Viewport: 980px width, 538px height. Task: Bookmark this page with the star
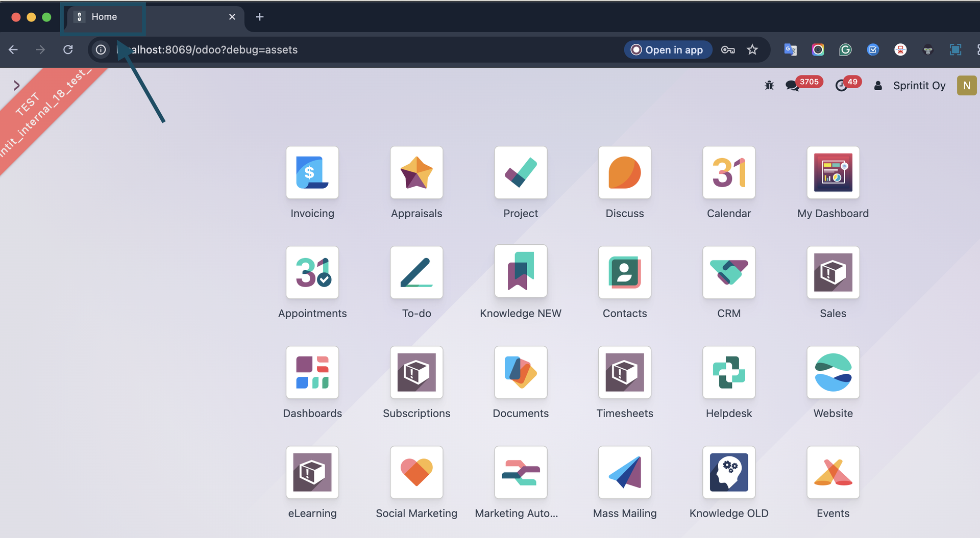[752, 49]
